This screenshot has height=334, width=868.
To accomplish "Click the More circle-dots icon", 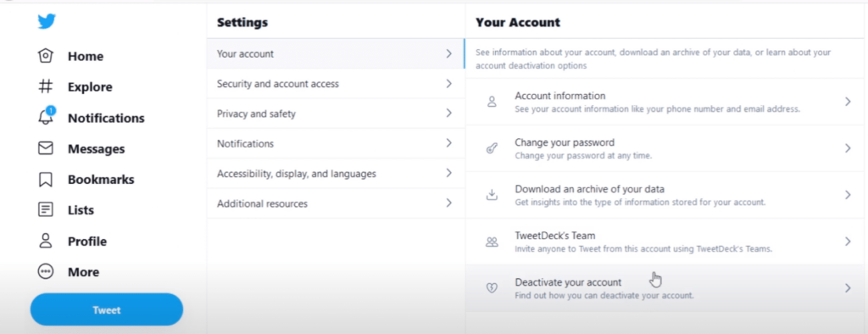I will 46,271.
